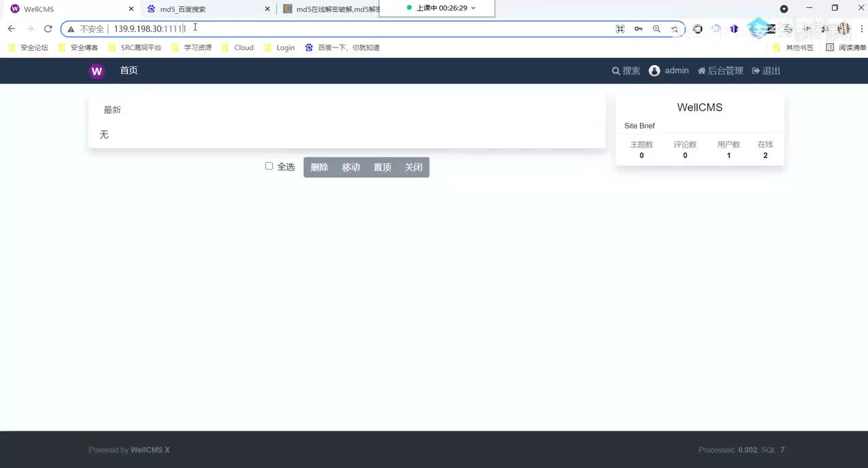Open the 安全博客 bookmark folder
Viewport: 868px width, 468px height.
tap(78, 47)
